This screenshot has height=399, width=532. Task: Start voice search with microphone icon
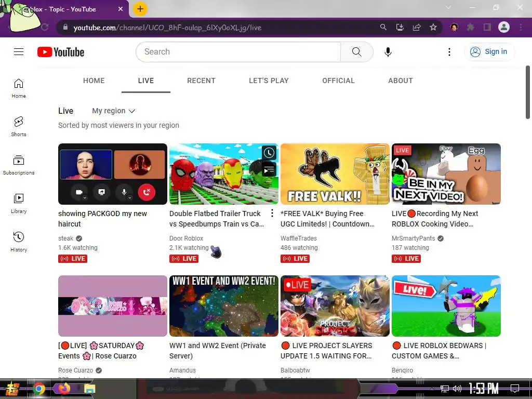pos(388,52)
